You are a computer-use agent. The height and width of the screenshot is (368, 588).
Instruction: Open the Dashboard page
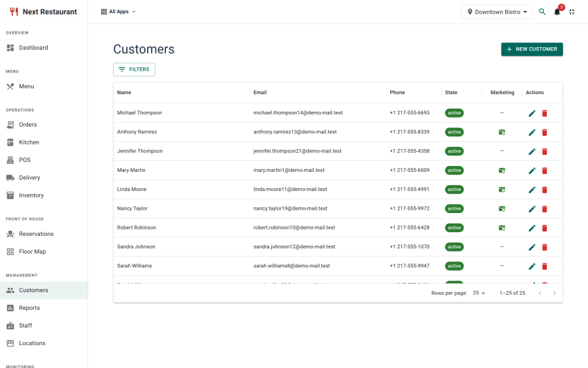coord(44,48)
